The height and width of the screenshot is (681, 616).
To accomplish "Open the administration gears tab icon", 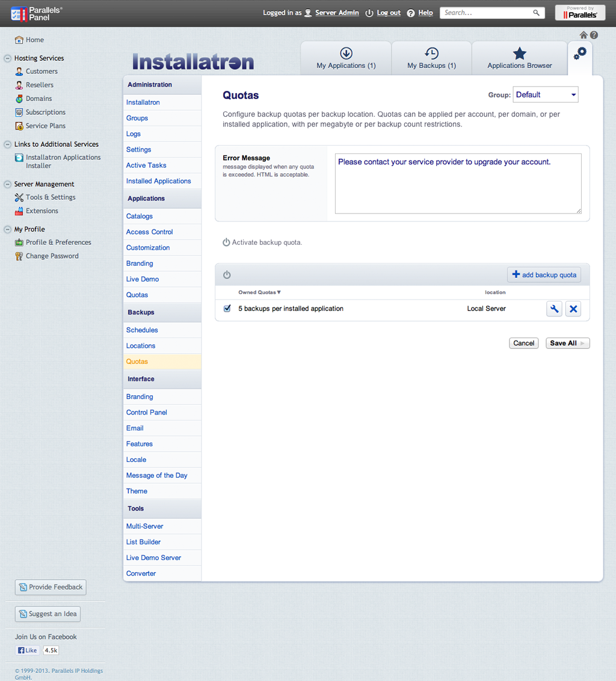I will (x=580, y=54).
